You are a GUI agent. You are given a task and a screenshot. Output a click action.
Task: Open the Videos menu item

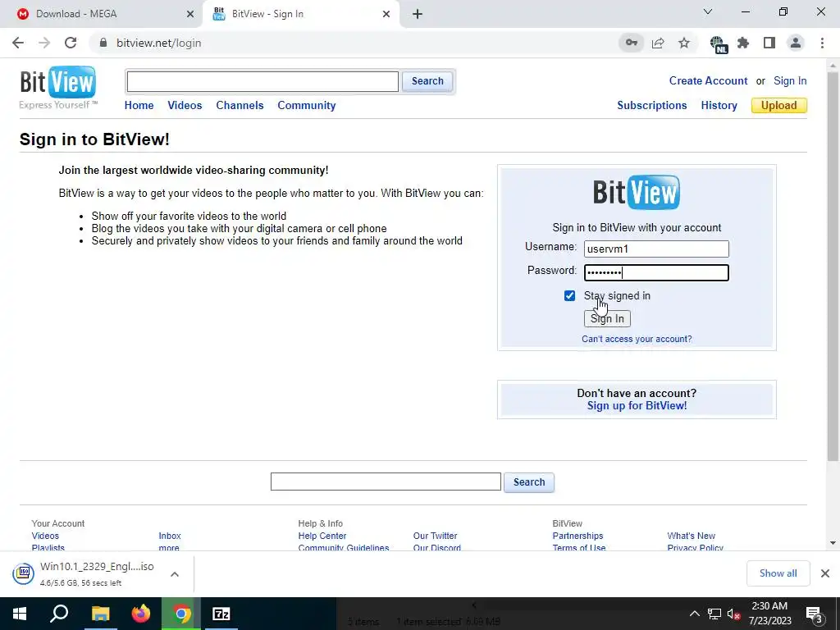pos(185,106)
